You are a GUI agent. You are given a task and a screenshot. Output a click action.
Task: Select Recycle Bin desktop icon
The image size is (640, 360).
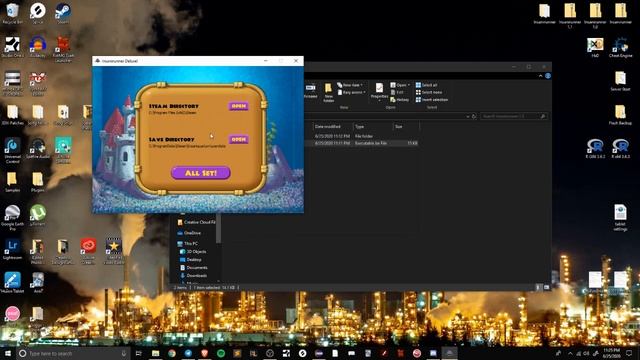(x=12, y=13)
